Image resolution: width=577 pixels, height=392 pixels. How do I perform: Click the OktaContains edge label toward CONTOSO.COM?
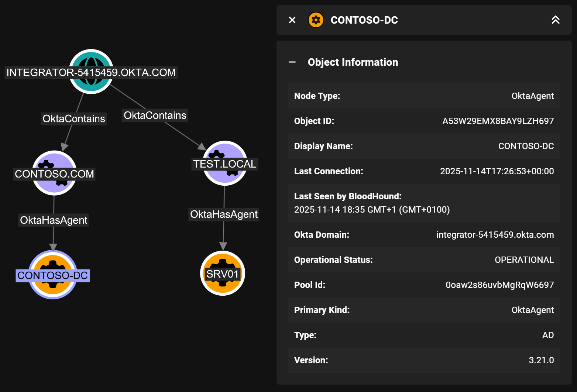click(74, 119)
